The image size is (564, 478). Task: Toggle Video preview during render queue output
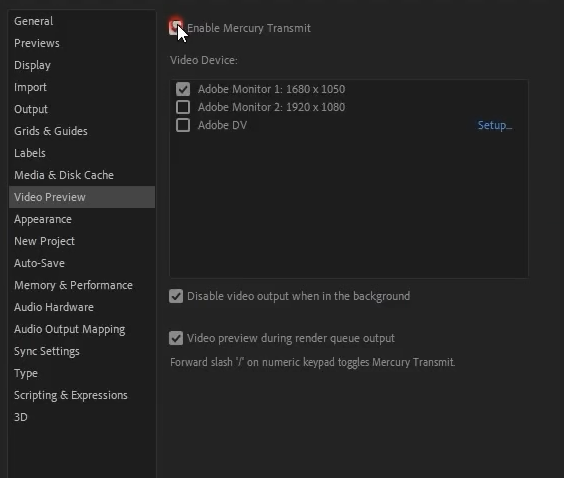click(176, 338)
